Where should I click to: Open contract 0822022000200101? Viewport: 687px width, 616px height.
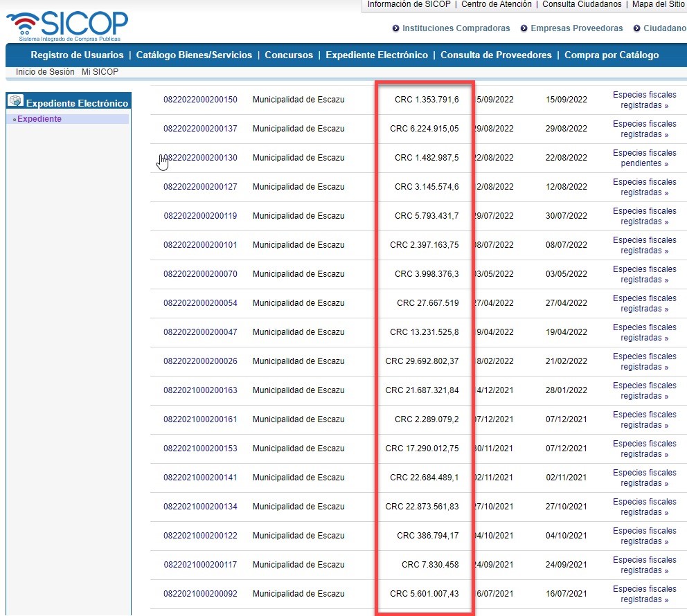pos(200,245)
